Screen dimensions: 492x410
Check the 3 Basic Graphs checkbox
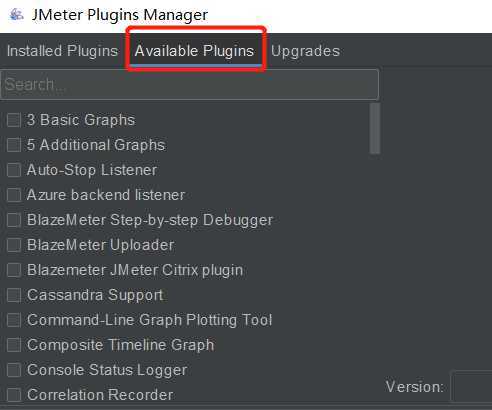[14, 120]
